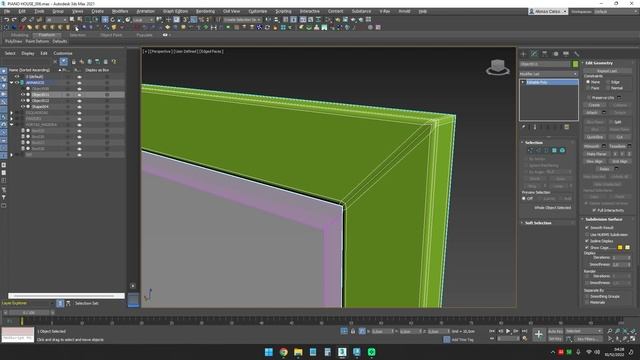Click the Auto Key button
640x360 pixels.
coord(555,331)
